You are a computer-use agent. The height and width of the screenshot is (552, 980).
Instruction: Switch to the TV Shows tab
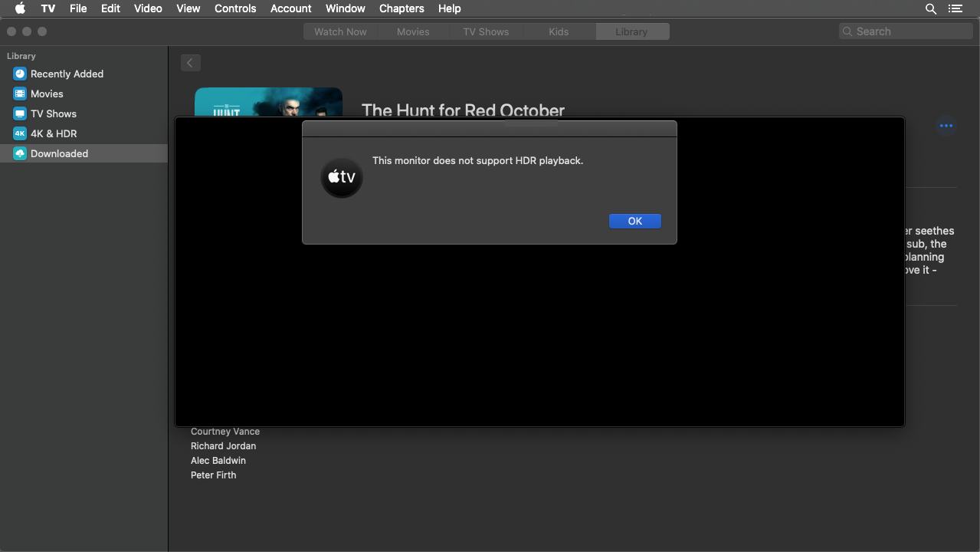(486, 31)
